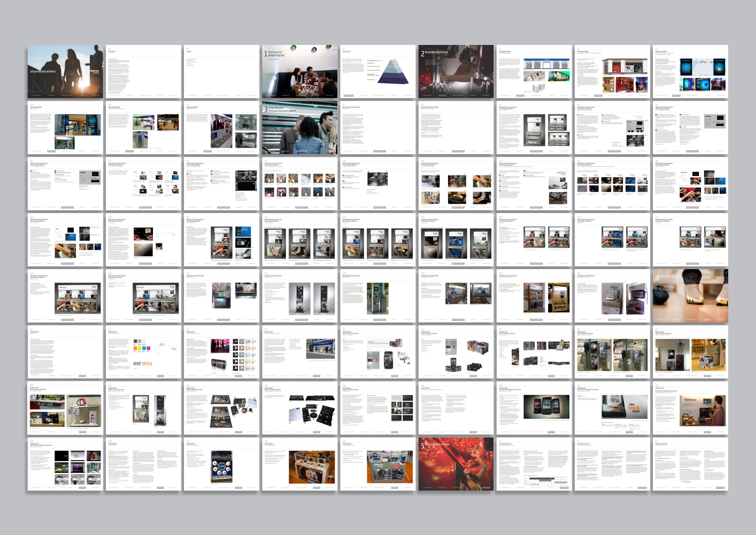Click the page with 'next story' orange text
The height and width of the screenshot is (535, 756).
pos(143,352)
